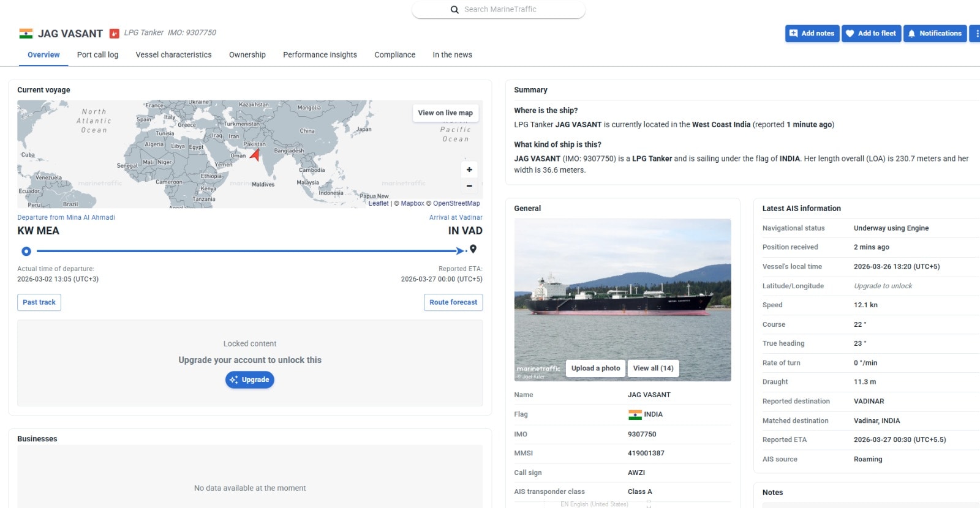This screenshot has height=508, width=980.
Task: Click the search magnifier icon
Action: point(454,10)
